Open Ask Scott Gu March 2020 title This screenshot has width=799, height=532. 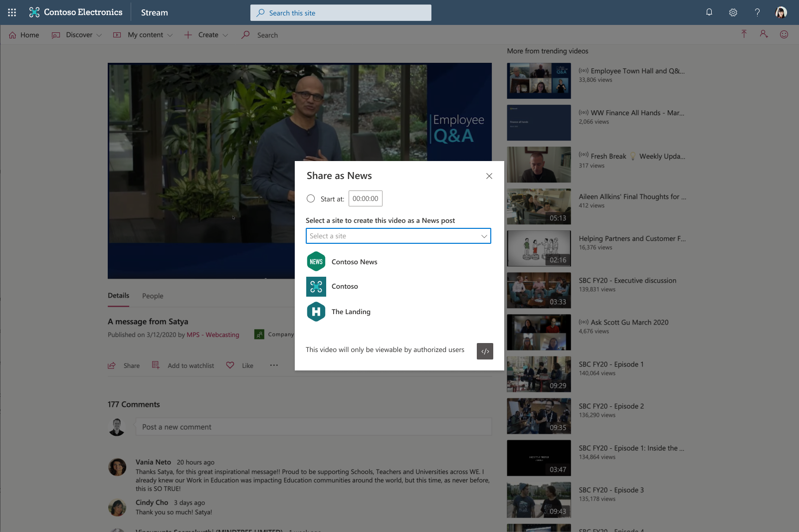[x=629, y=323]
